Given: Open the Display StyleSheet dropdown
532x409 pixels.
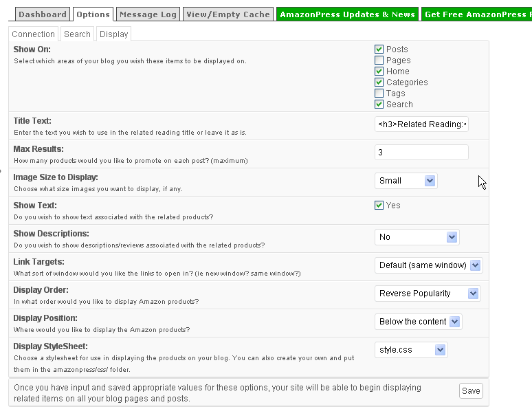Looking at the screenshot, I should (x=411, y=350).
